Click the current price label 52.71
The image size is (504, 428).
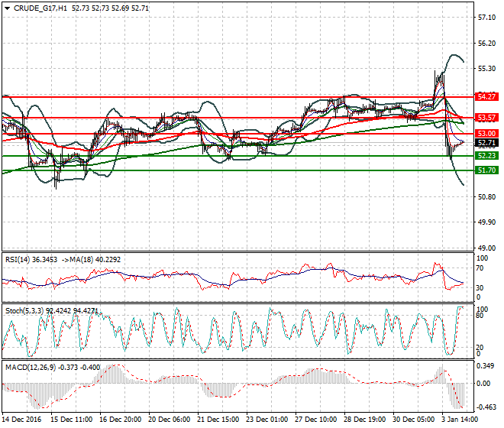486,143
